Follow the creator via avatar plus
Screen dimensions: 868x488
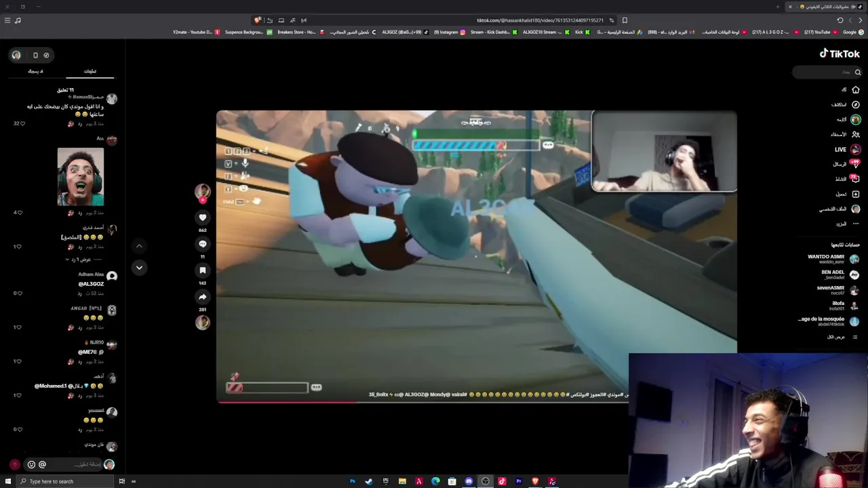(x=202, y=201)
